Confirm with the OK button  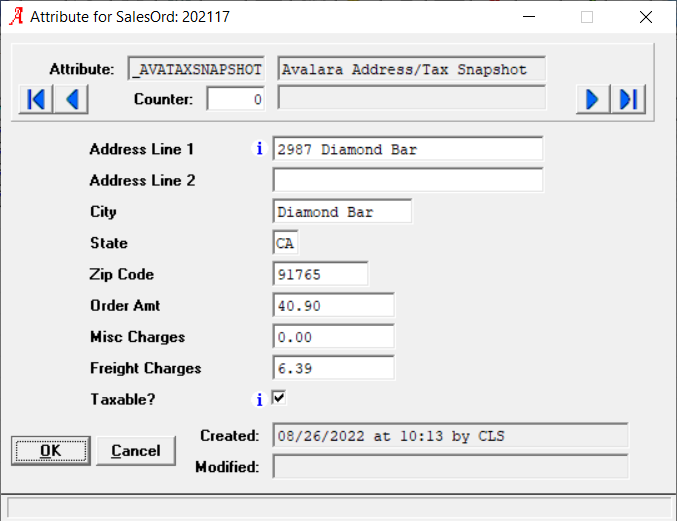click(51, 451)
